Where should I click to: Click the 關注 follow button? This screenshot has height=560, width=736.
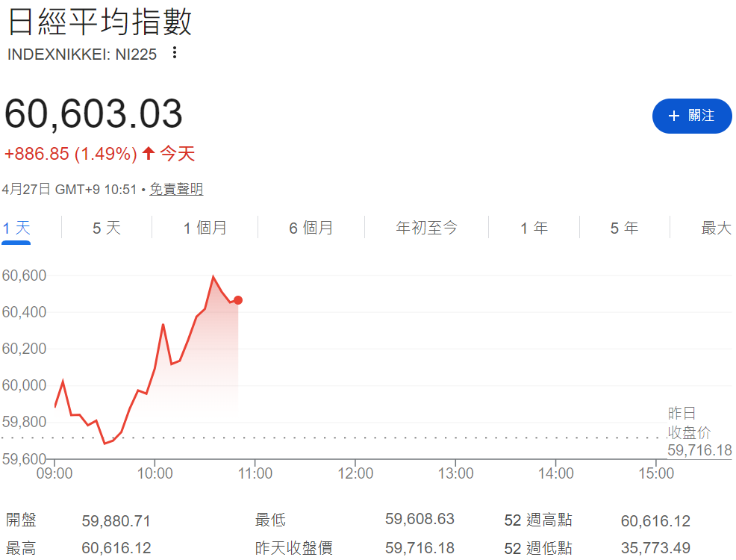pyautogui.click(x=692, y=116)
